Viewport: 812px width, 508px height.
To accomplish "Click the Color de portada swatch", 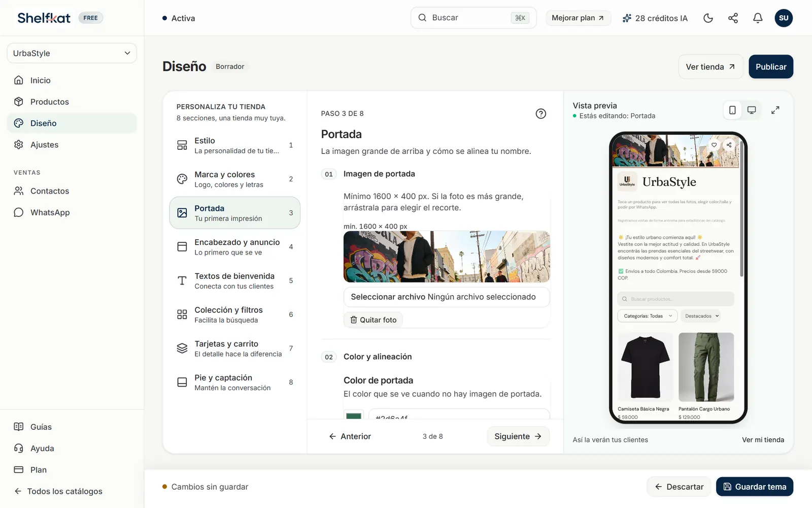I will 354,415.
